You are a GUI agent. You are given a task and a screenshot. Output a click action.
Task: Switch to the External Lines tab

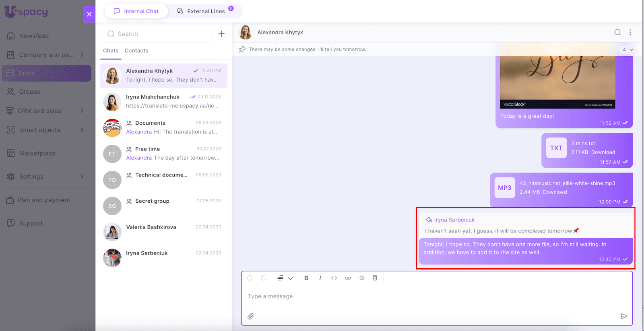(205, 11)
